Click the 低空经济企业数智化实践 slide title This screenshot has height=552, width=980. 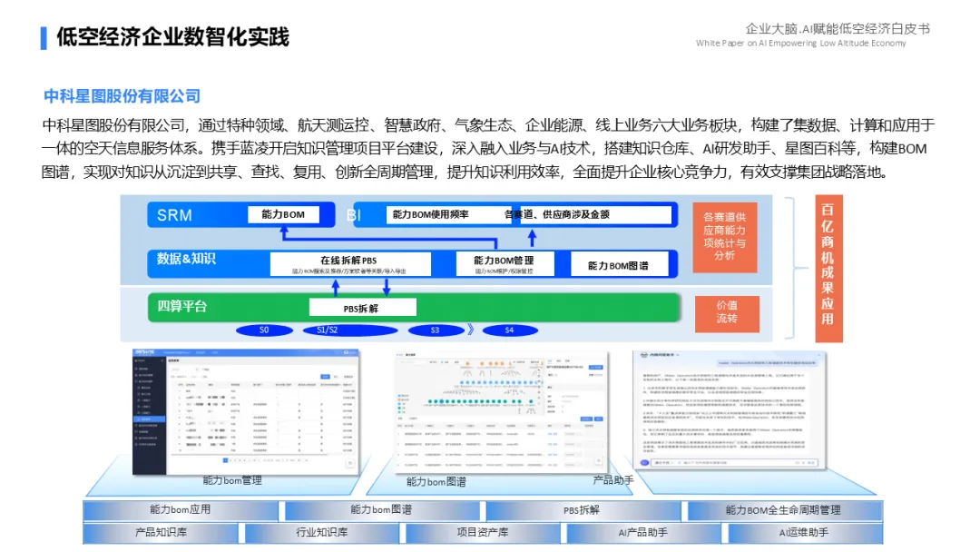coord(172,37)
